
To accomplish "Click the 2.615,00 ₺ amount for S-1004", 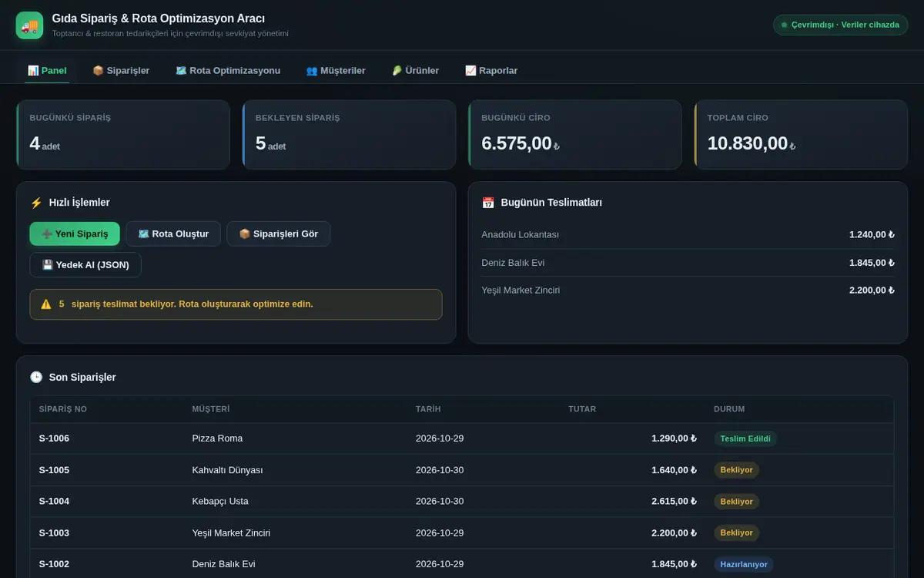I will tap(674, 502).
